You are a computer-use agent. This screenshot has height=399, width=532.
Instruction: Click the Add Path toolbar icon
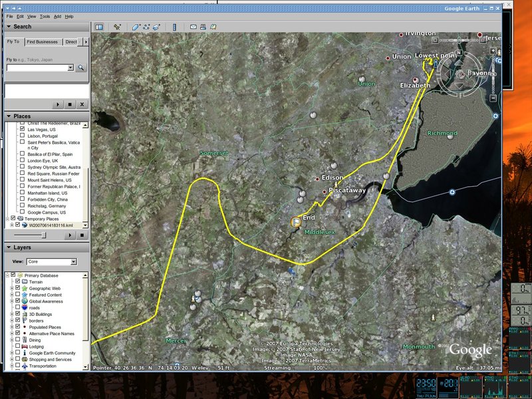(146, 27)
